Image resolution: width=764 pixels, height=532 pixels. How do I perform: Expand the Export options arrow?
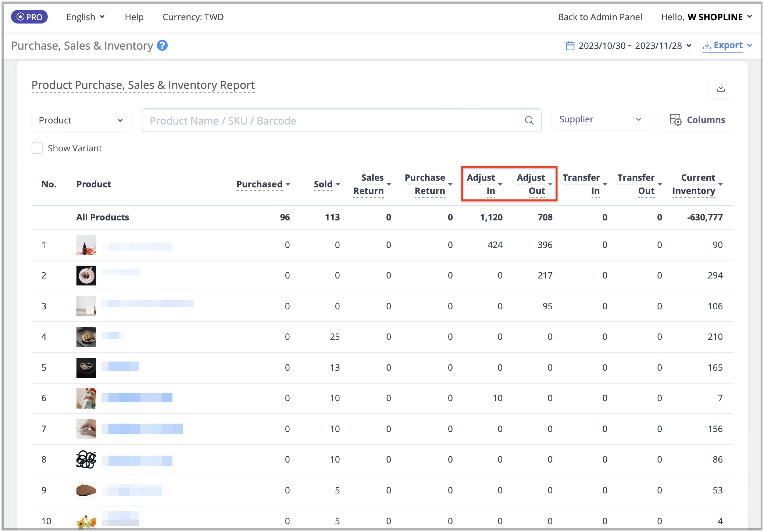(x=750, y=46)
